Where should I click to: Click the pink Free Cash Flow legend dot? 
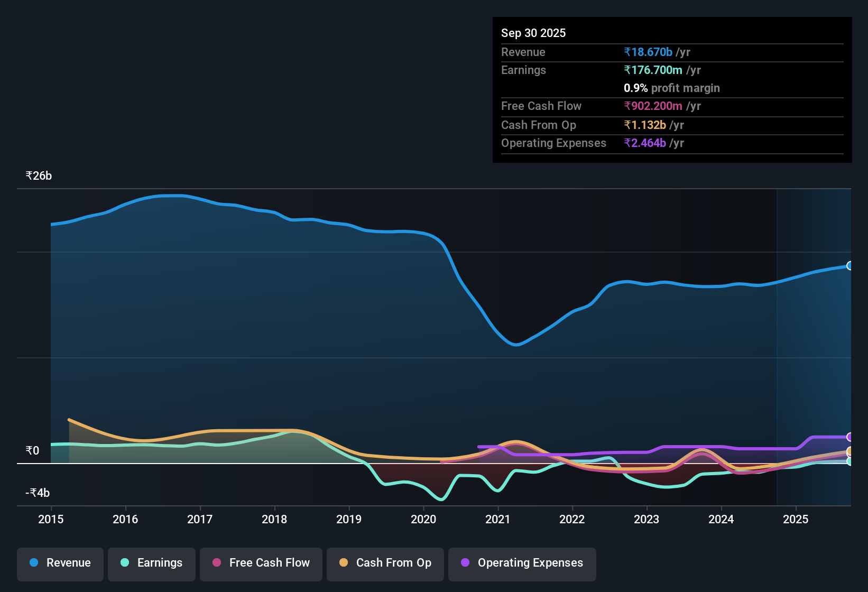(216, 563)
